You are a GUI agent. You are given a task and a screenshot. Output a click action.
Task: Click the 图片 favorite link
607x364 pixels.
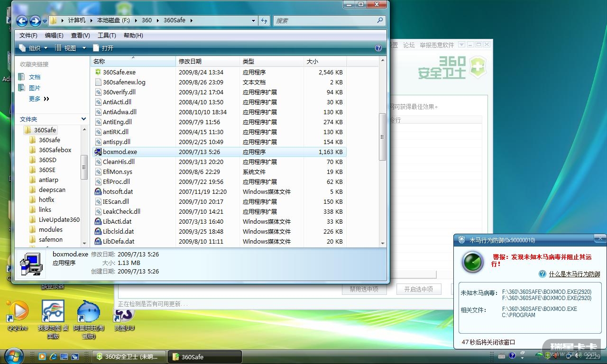(35, 88)
